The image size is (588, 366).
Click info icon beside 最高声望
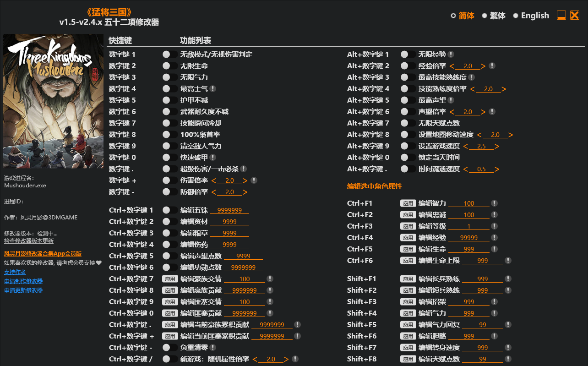click(451, 100)
